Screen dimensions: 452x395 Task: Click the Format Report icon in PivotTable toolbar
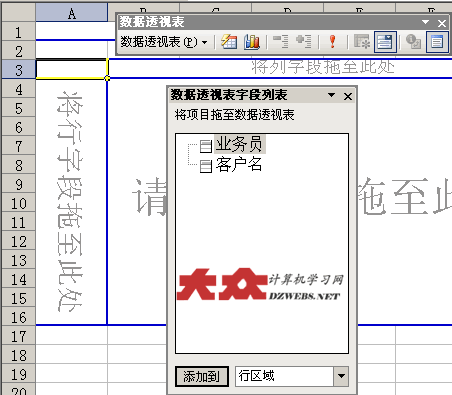click(229, 42)
